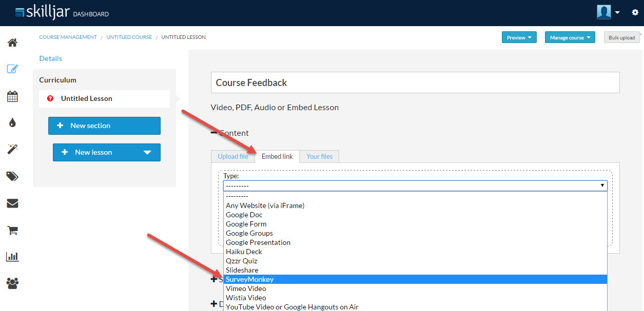Open the users group icon
Image resolution: width=644 pixels, height=311 pixels.
pyautogui.click(x=12, y=283)
